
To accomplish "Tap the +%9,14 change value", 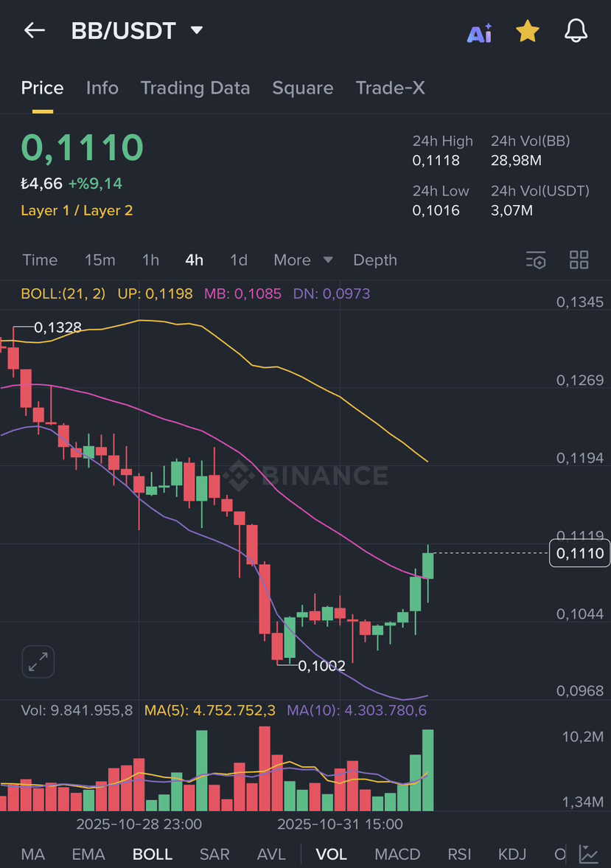I will coord(95,183).
